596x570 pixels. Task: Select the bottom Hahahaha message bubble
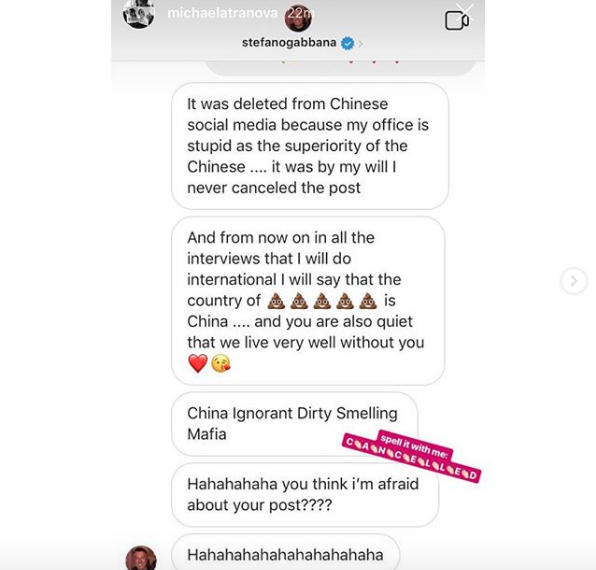click(285, 553)
